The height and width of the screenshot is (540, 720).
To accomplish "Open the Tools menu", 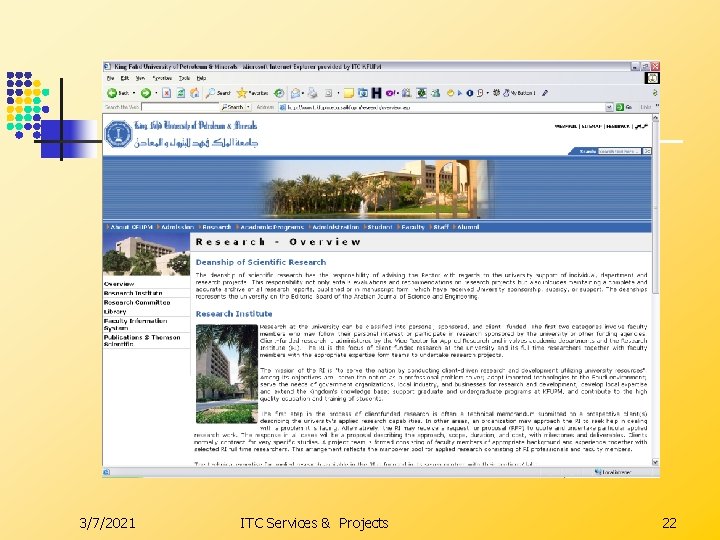I will click(184, 79).
